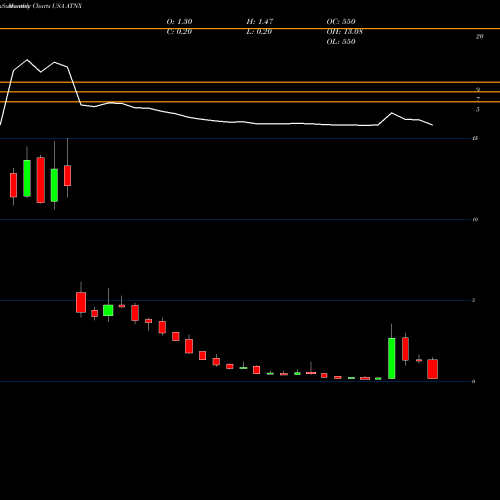500x500 pixels.
Task: Click the last red candlestick on the chart
Action: click(x=433, y=369)
